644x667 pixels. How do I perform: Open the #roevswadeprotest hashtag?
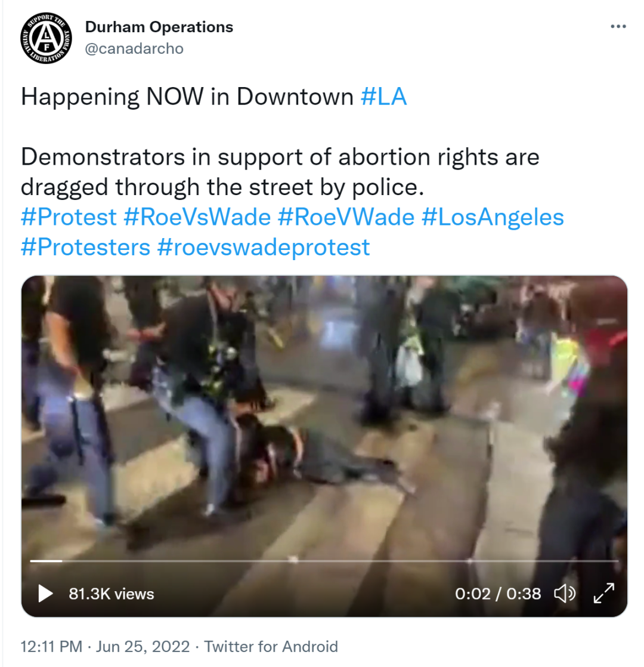point(264,247)
